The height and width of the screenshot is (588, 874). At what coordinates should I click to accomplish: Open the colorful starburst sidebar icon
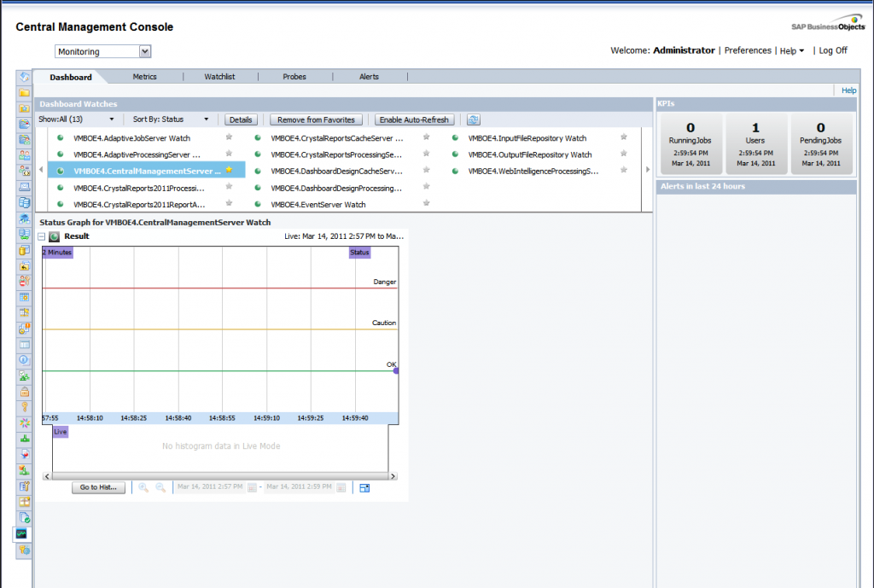[x=24, y=423]
